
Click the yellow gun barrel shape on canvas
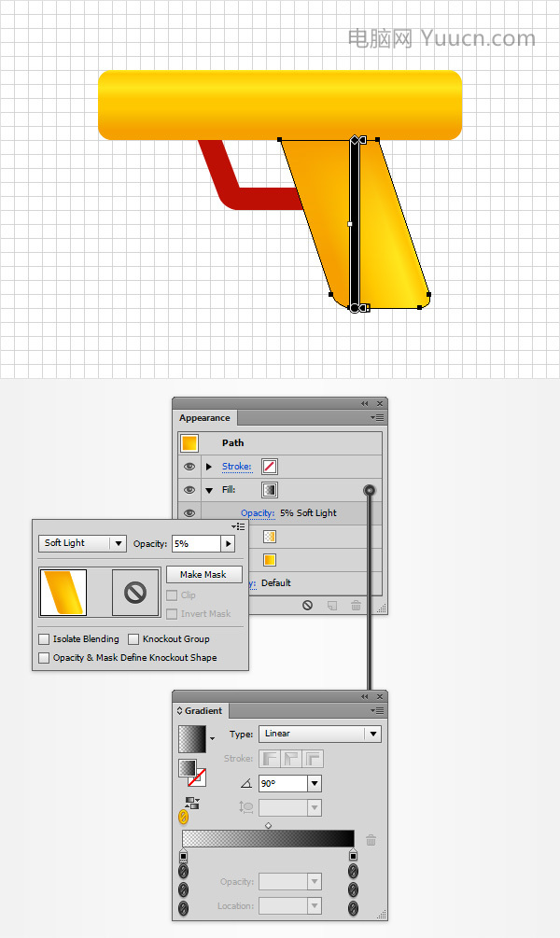tap(280, 105)
